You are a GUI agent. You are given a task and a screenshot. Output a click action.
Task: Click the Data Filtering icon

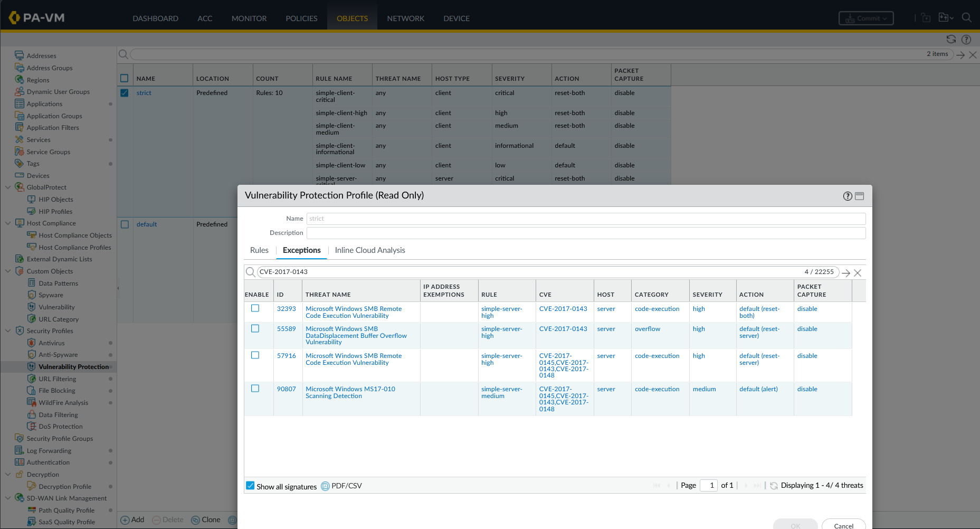pyautogui.click(x=32, y=414)
